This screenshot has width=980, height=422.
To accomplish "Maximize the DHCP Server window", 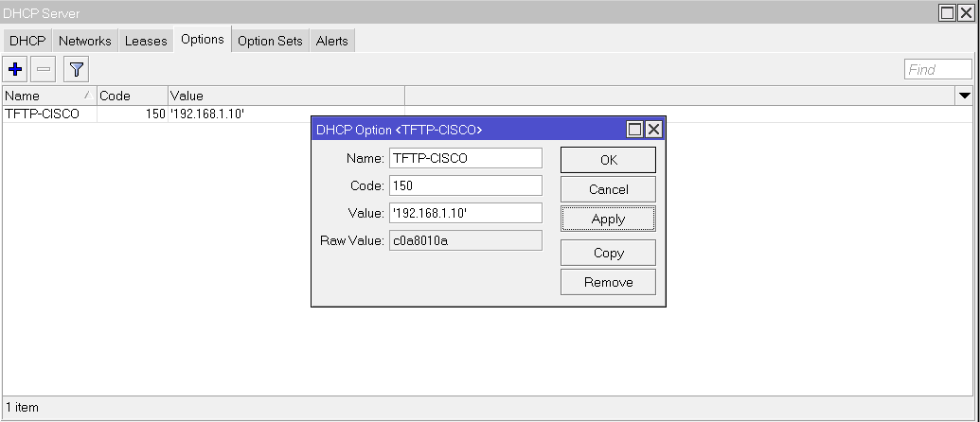I will [947, 12].
